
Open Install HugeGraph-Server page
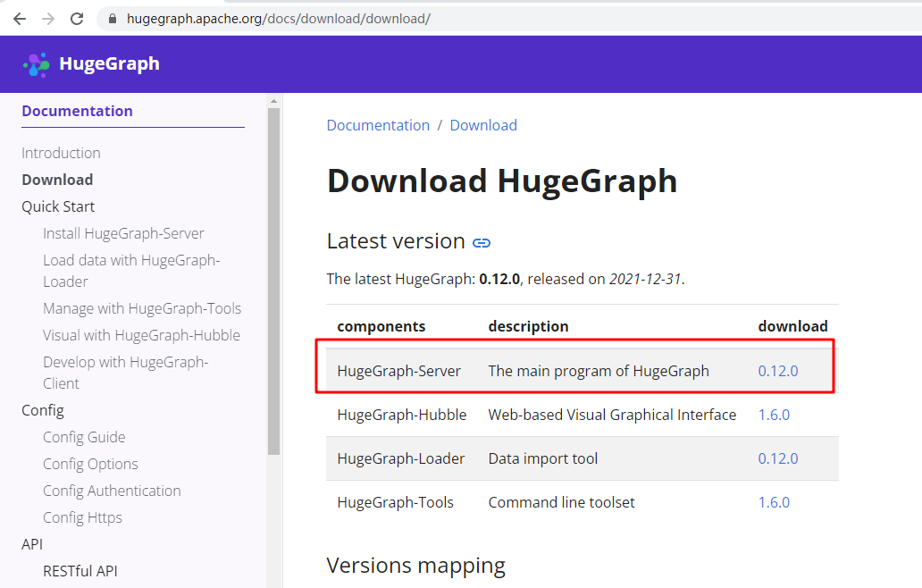click(x=123, y=233)
